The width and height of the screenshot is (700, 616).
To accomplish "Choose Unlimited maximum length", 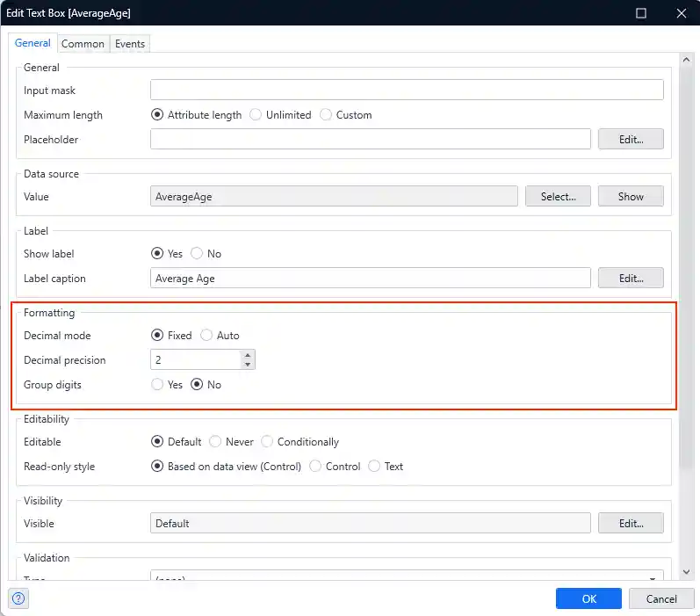I will pyautogui.click(x=256, y=114).
